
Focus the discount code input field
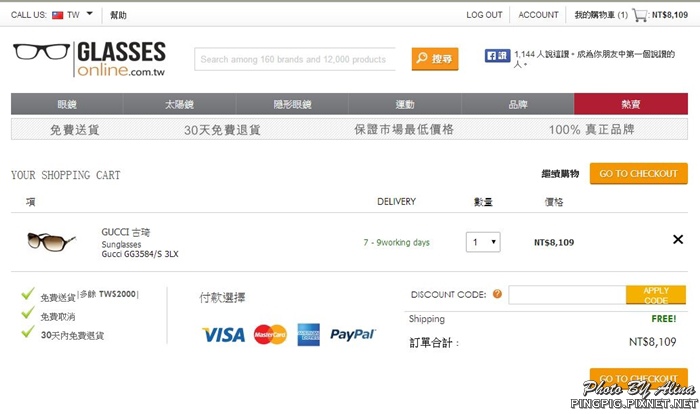point(567,295)
